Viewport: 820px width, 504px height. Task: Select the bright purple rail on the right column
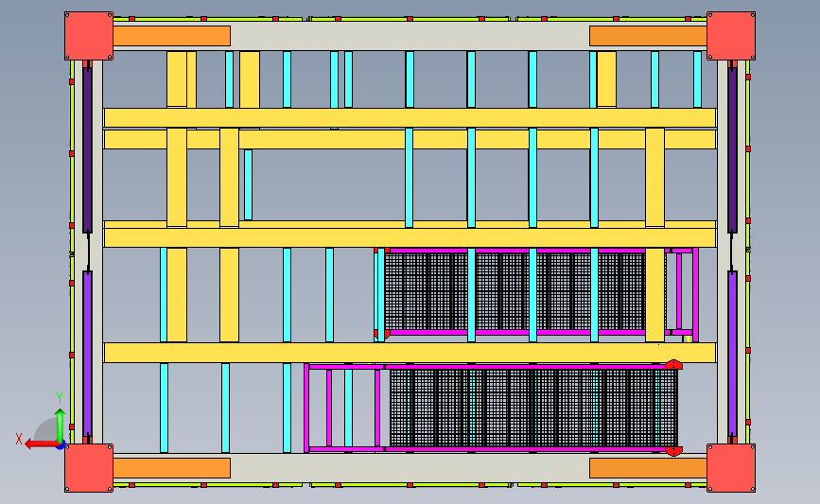tap(733, 354)
